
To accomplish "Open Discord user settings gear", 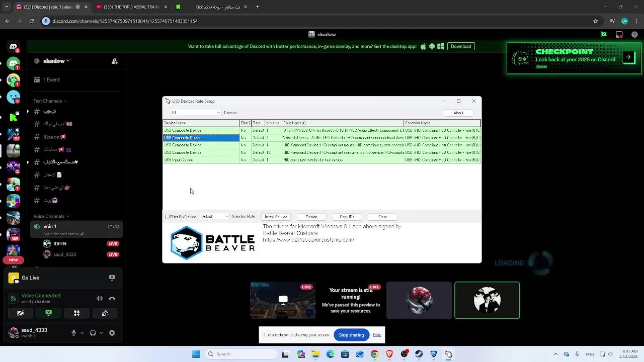I will 112,333.
